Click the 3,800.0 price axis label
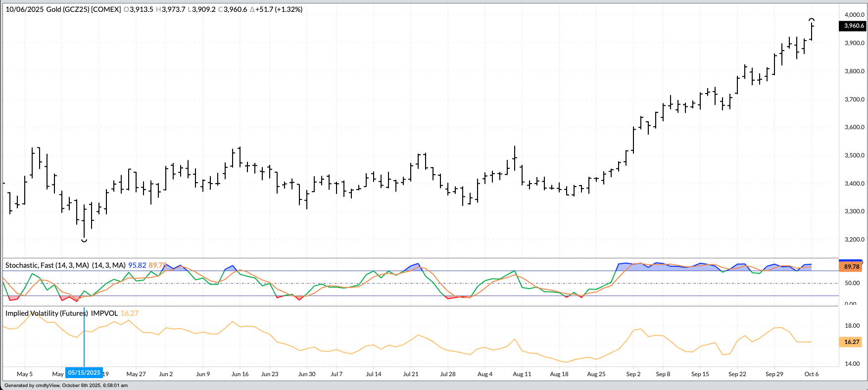 pyautogui.click(x=855, y=71)
